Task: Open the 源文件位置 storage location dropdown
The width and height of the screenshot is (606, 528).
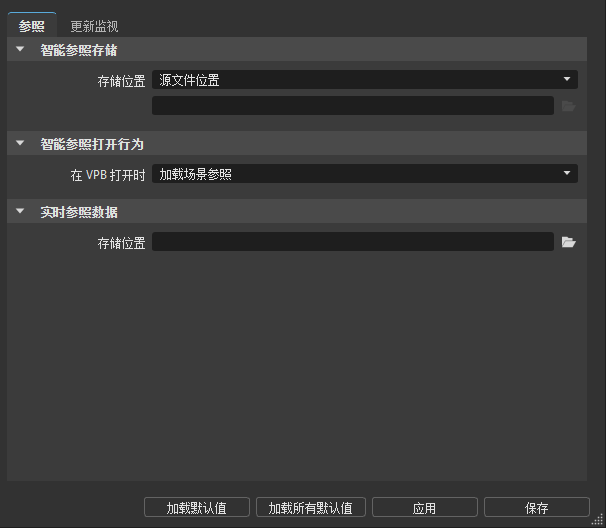Action: pyautogui.click(x=365, y=80)
